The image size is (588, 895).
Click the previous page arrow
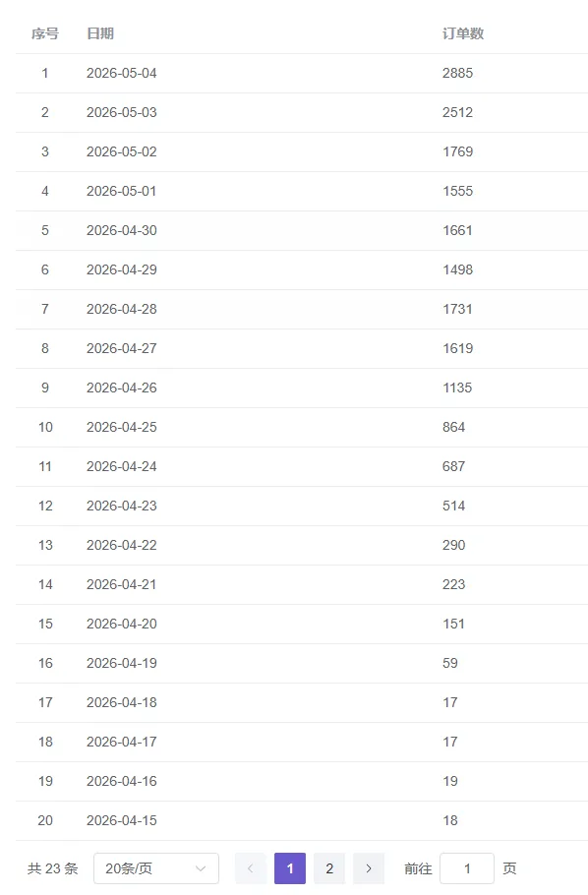[x=250, y=868]
